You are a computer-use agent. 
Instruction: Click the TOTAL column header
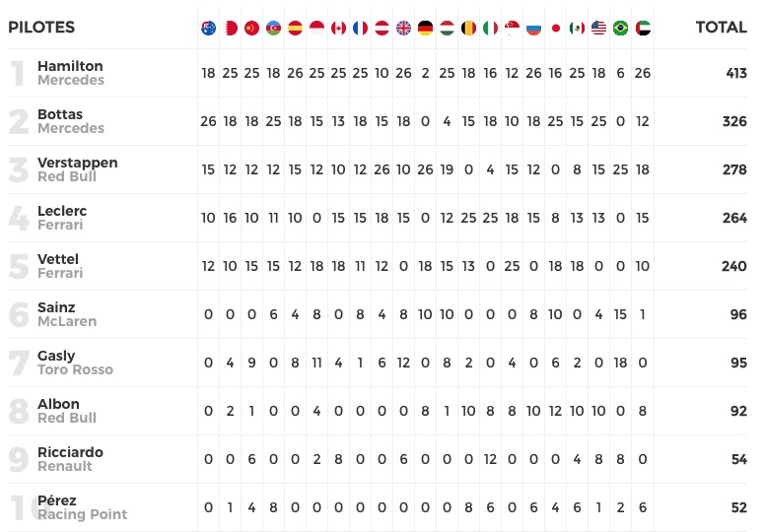[x=721, y=28]
